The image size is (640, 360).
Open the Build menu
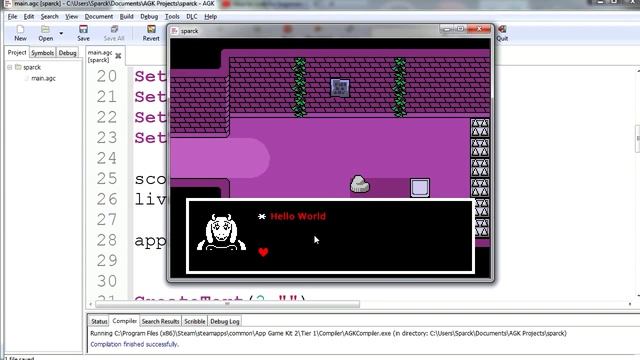(127, 17)
